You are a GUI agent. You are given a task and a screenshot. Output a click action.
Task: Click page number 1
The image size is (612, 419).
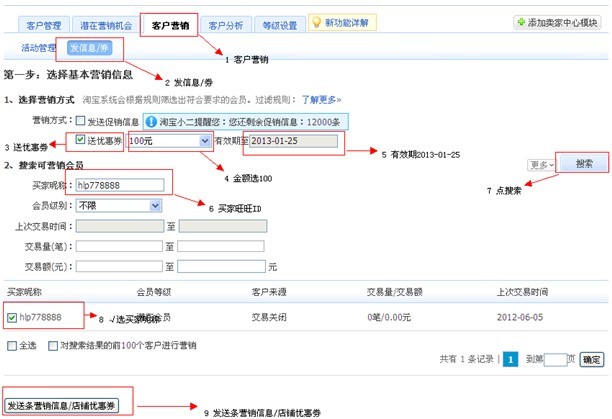click(511, 359)
